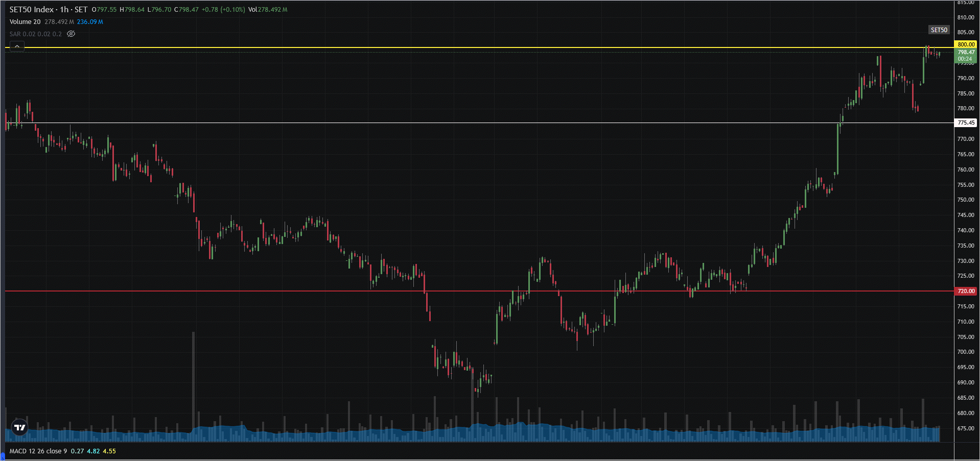Show the hidden SAR indicator via eye icon
Screen dimensions: 980x461
click(x=71, y=34)
